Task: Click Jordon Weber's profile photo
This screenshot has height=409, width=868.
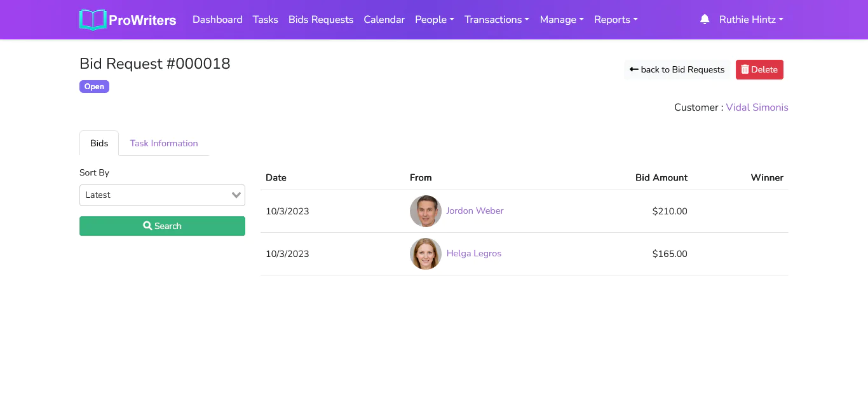Action: point(425,211)
